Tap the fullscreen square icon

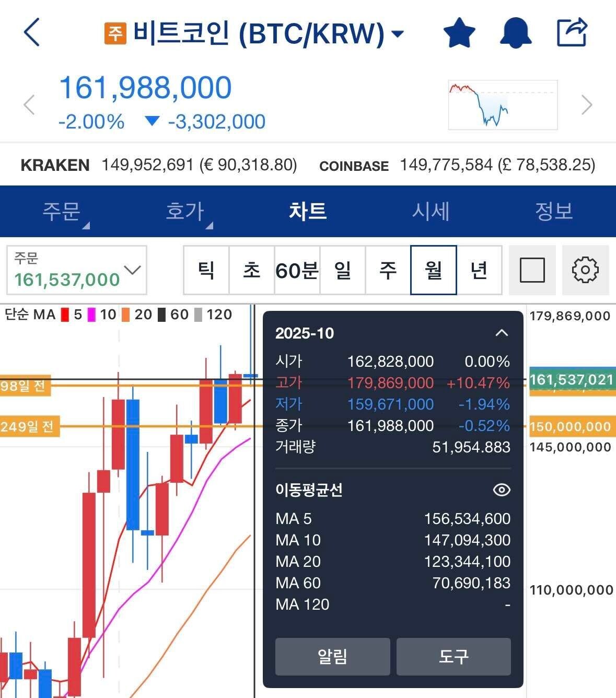pyautogui.click(x=532, y=270)
